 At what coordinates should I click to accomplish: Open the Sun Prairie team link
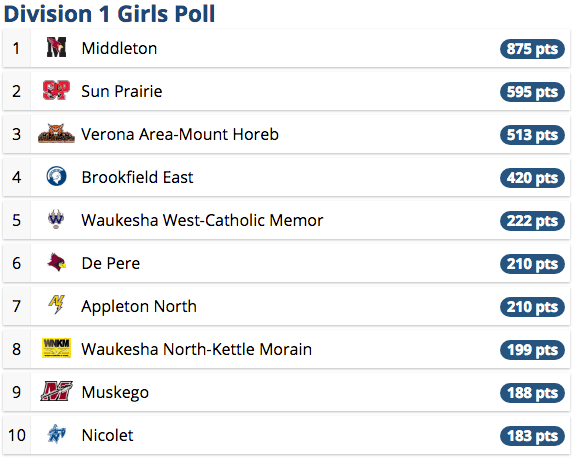pos(122,91)
